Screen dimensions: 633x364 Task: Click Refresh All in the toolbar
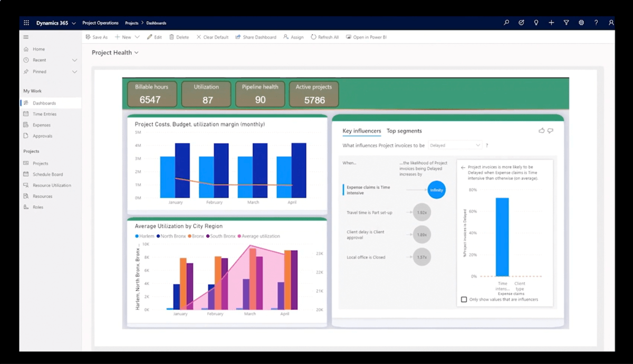pyautogui.click(x=324, y=37)
